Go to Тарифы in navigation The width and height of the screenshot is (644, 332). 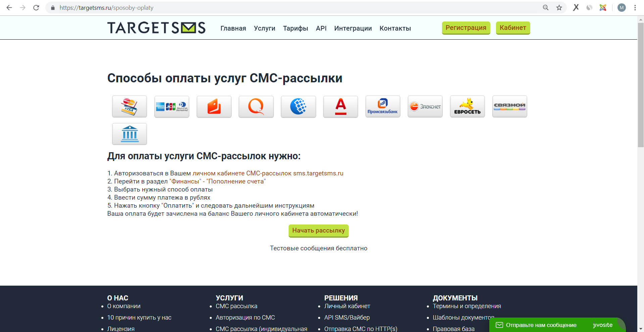pos(295,28)
